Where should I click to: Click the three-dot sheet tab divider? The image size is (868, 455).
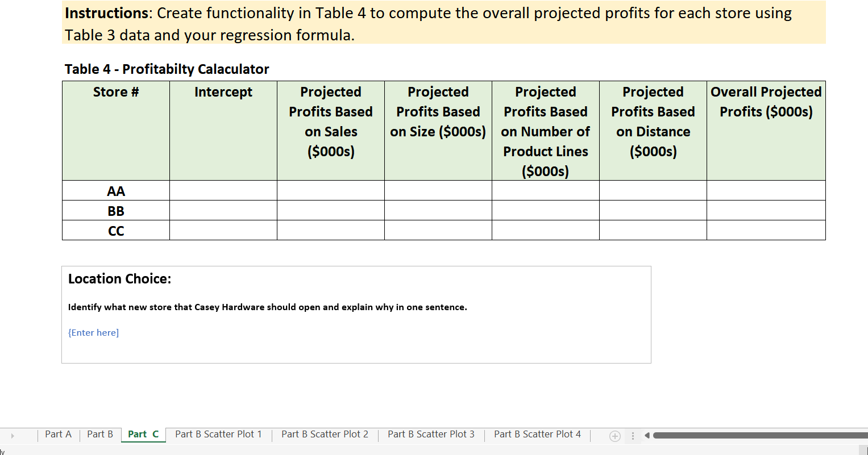(633, 435)
